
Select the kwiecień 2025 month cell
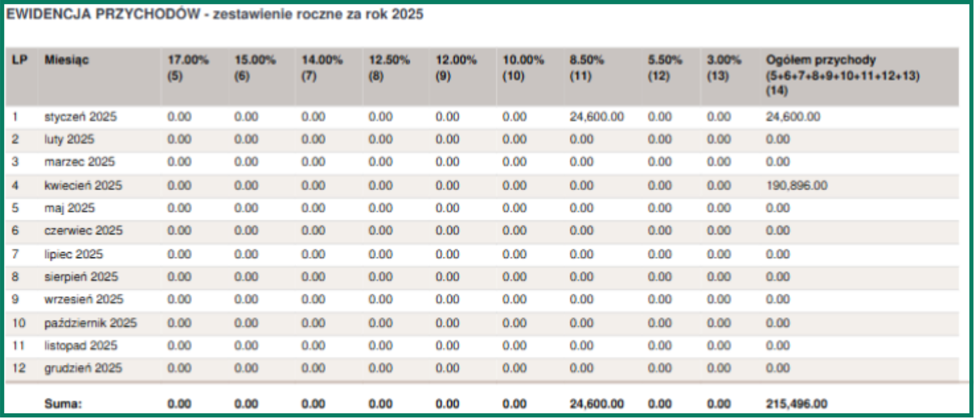[83, 185]
